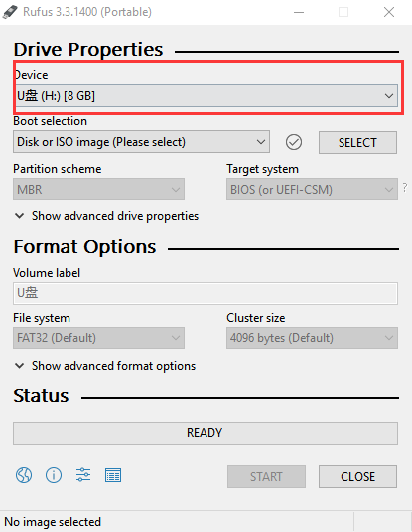This screenshot has width=412, height=532.
Task: Click the Rufus USB drive title icon
Action: coord(10,12)
